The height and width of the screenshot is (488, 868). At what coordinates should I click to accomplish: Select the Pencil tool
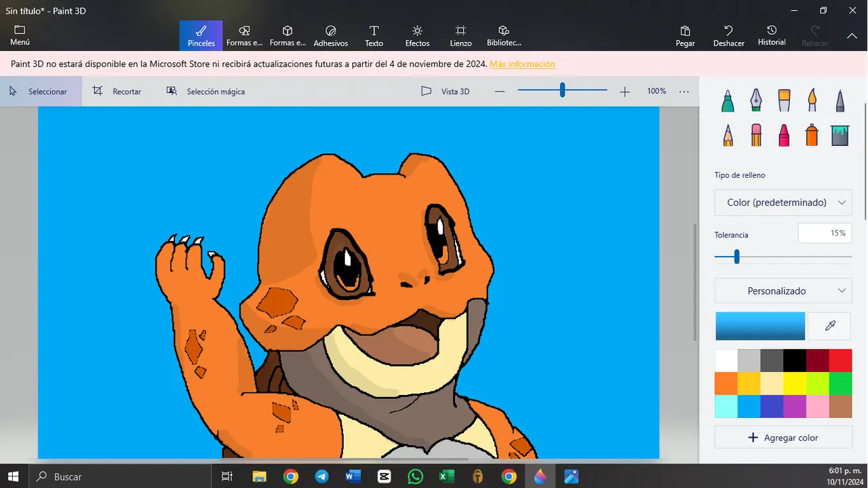(728, 135)
